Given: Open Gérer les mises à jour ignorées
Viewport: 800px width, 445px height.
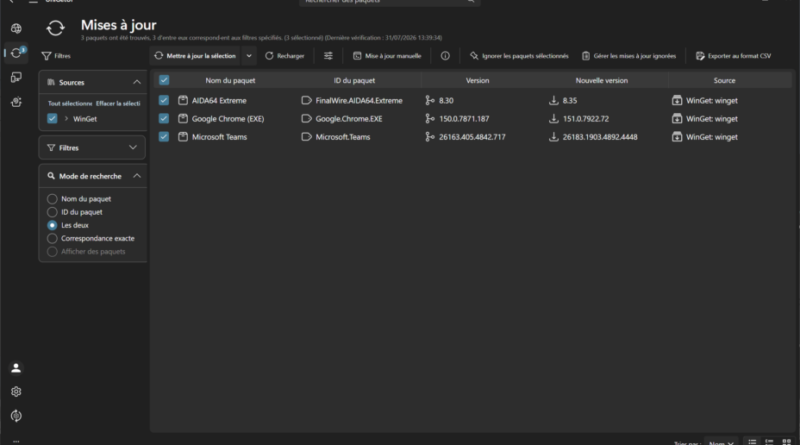Looking at the screenshot, I should tap(629, 56).
